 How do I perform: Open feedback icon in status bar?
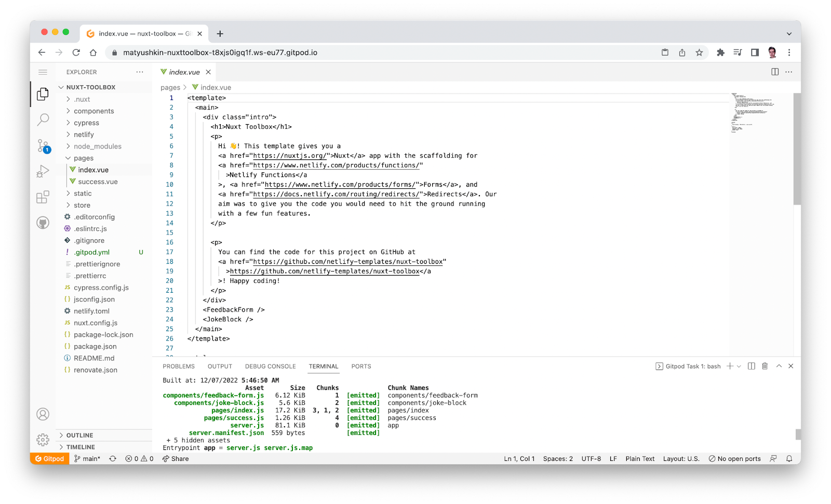click(x=774, y=459)
